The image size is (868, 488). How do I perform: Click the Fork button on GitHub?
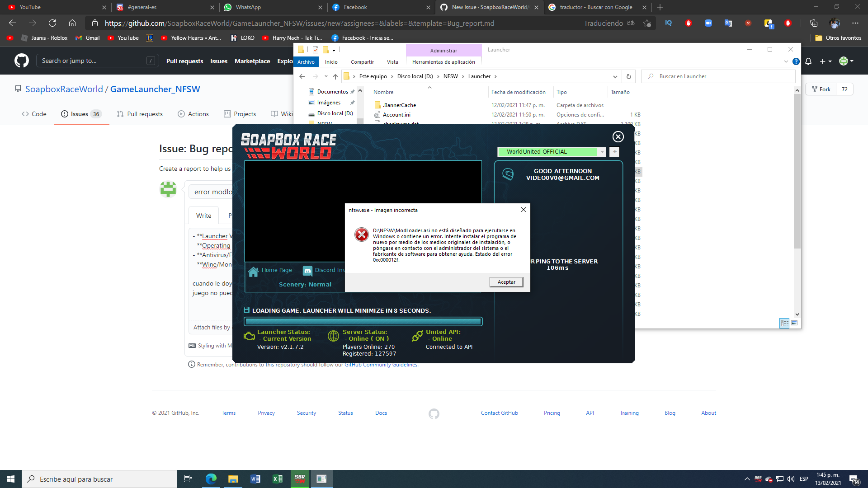click(x=821, y=89)
